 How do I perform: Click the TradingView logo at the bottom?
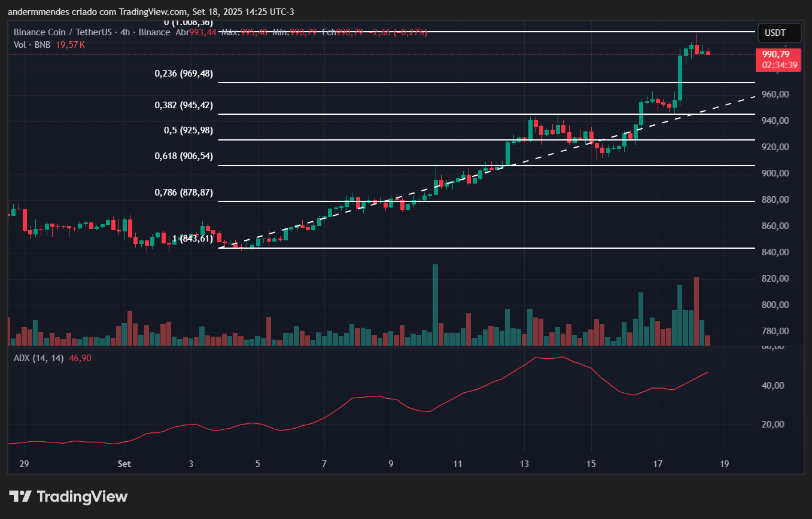click(x=68, y=496)
